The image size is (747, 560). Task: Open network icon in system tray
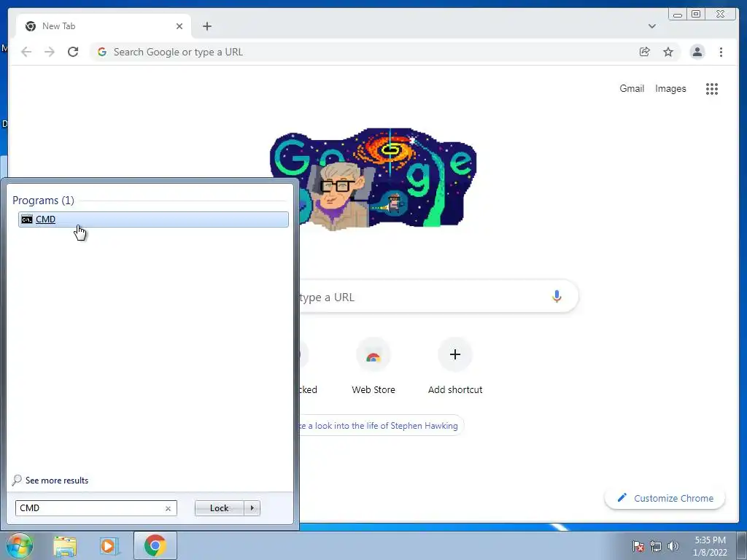pos(656,546)
